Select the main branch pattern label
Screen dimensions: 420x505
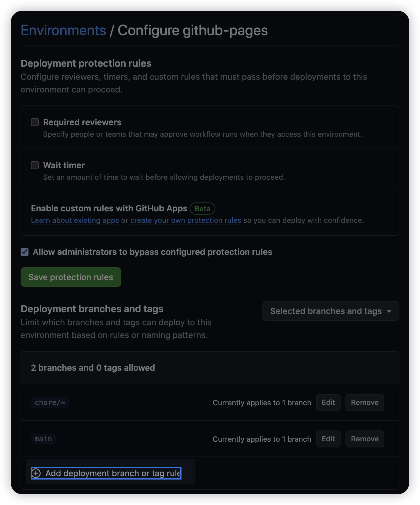coord(43,439)
